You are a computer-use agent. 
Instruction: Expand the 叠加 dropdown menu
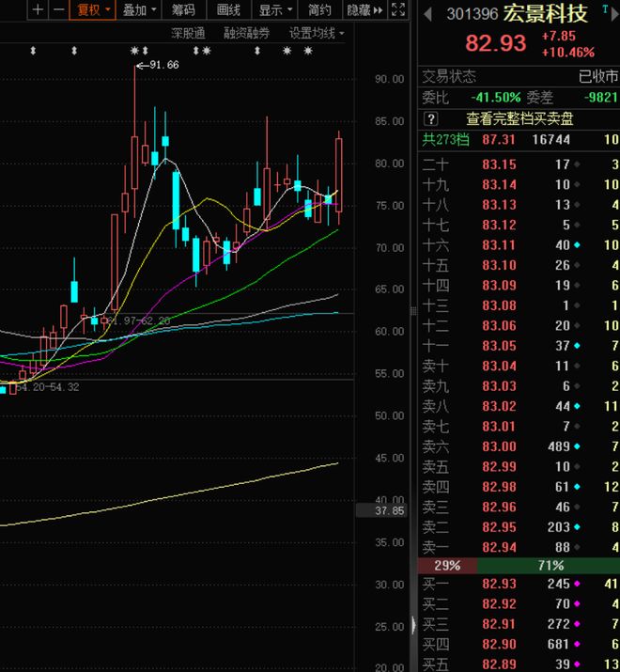coord(139,10)
